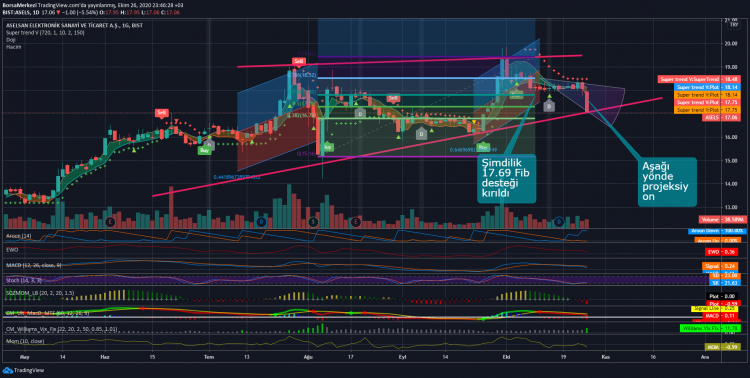Click the Tem label on the time axis
The height and width of the screenshot is (378, 750).
point(208,357)
